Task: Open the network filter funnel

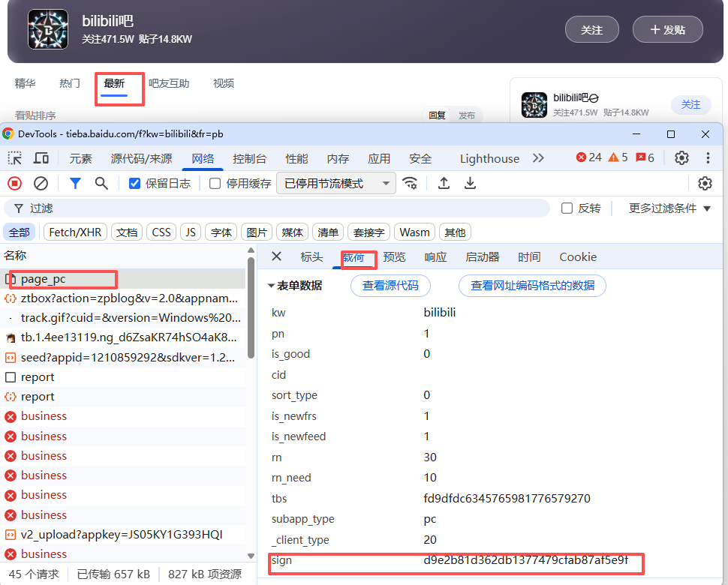Action: [x=75, y=183]
